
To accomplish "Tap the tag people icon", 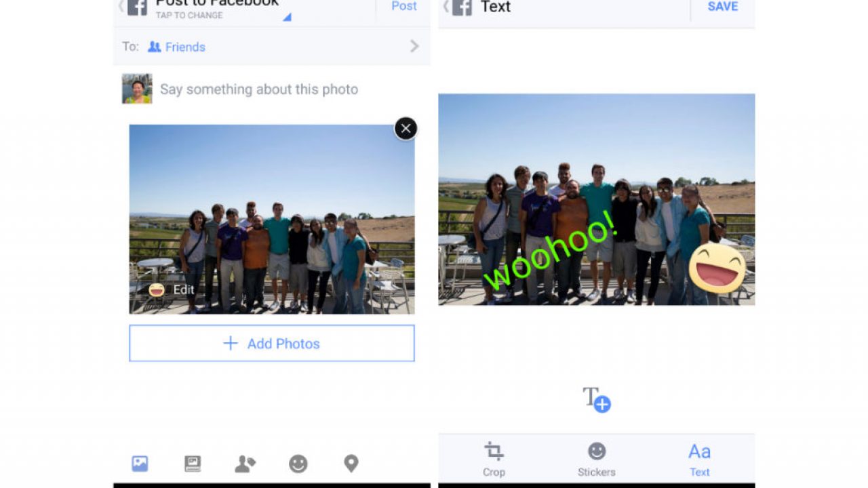I will point(245,464).
